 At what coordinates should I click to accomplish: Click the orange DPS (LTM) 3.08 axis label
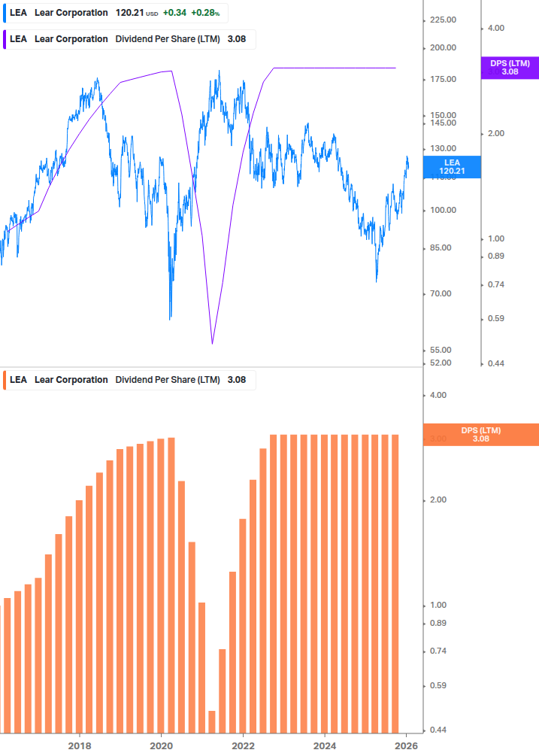480,434
